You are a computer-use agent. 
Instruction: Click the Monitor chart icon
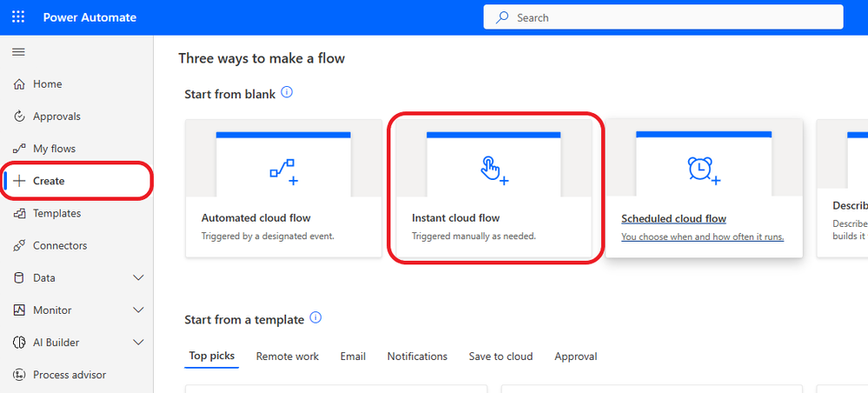[19, 310]
